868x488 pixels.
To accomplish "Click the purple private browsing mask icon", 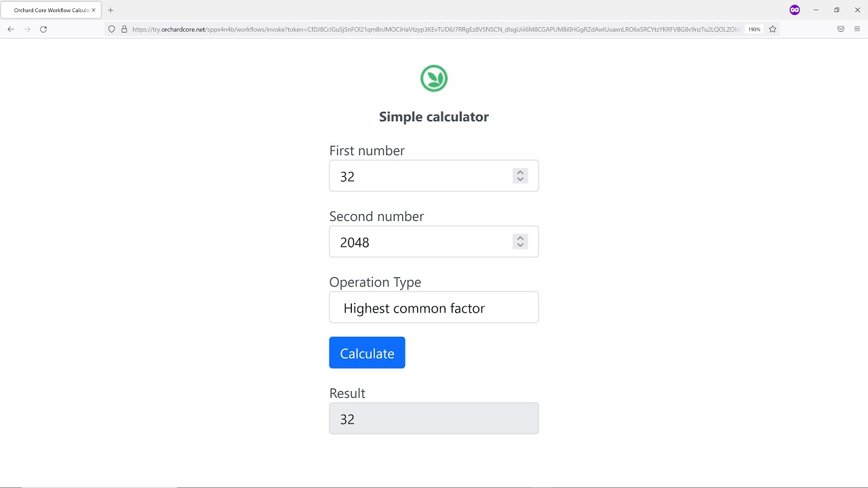I will coord(795,10).
